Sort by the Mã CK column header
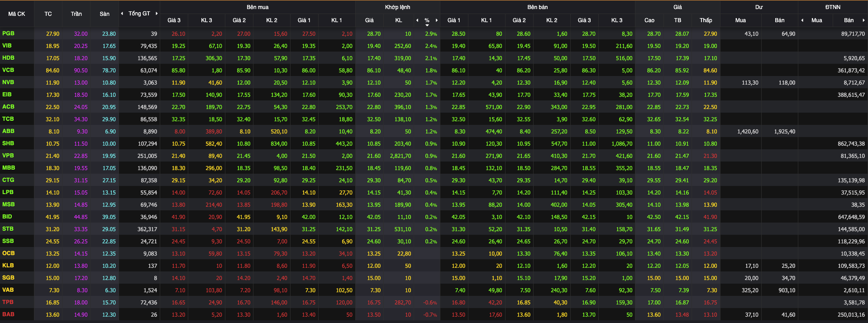This screenshot has height=323, width=868. (17, 14)
